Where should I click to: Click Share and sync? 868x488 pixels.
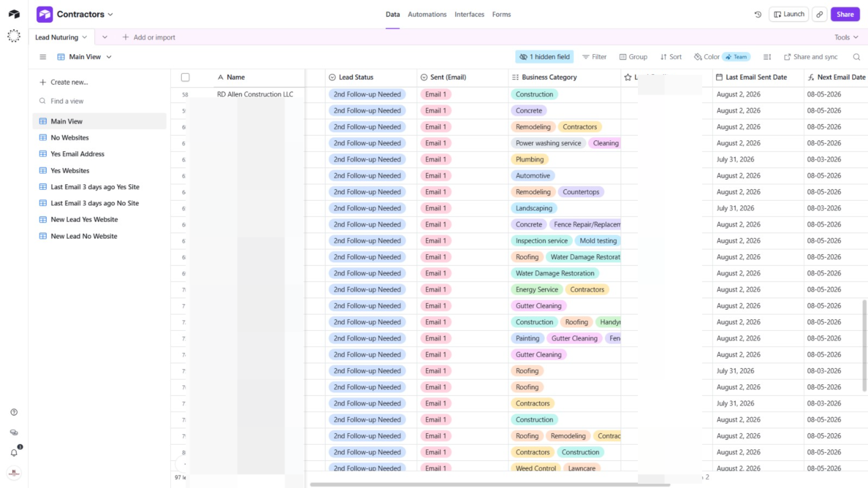click(810, 57)
